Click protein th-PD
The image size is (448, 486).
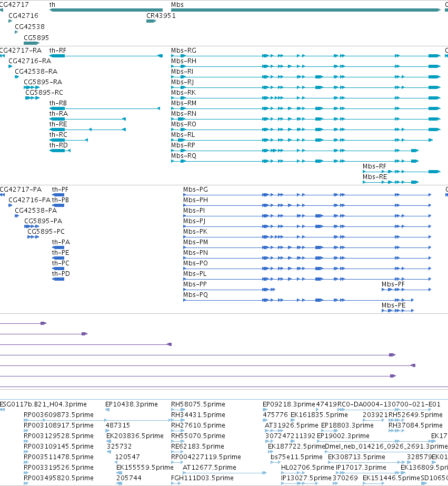[58, 279]
